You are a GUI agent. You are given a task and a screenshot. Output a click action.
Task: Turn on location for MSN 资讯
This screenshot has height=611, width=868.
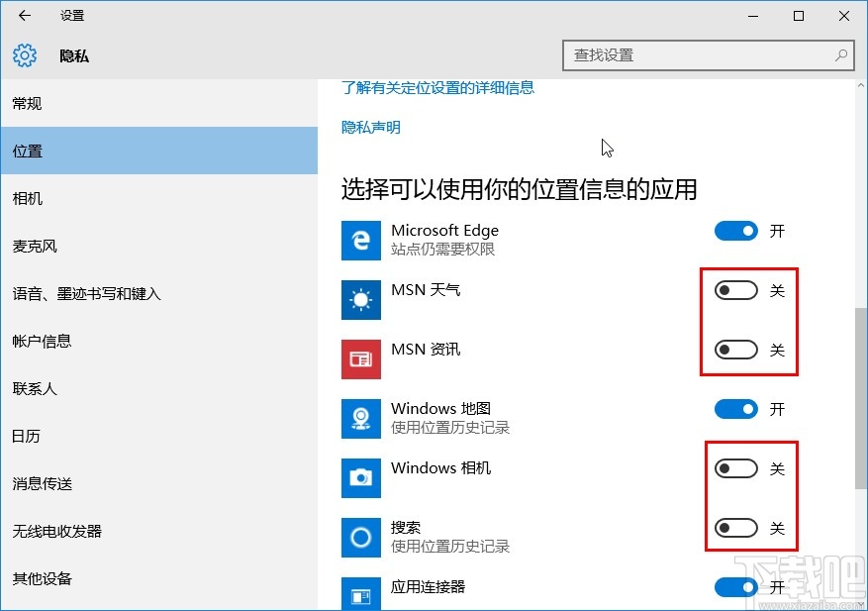pyautogui.click(x=735, y=349)
